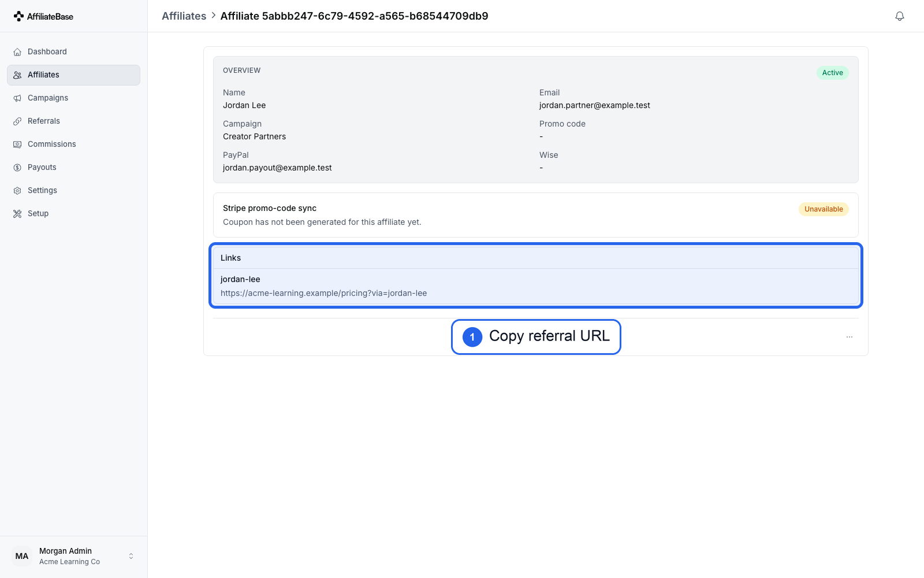This screenshot has height=578, width=924.
Task: Select Affiliates in the sidebar
Action: pyautogui.click(x=73, y=75)
